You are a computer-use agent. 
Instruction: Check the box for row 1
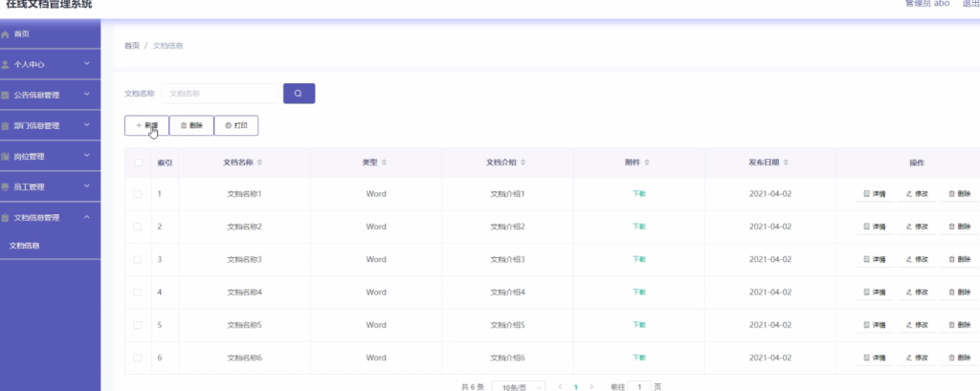point(138,194)
